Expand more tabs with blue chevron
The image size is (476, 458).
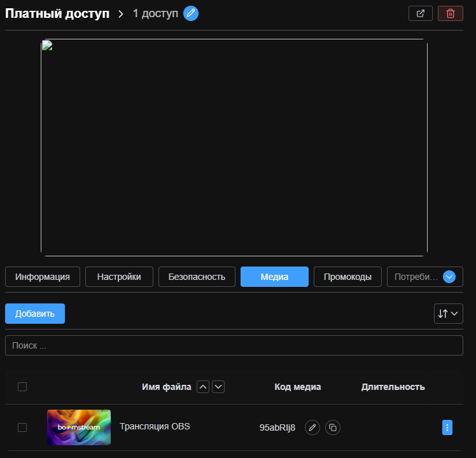coord(449,277)
